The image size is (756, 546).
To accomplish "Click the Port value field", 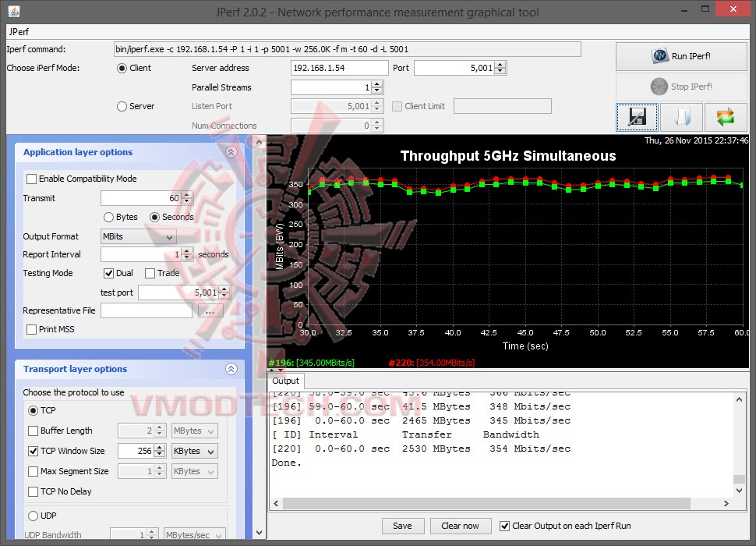I will [x=454, y=68].
